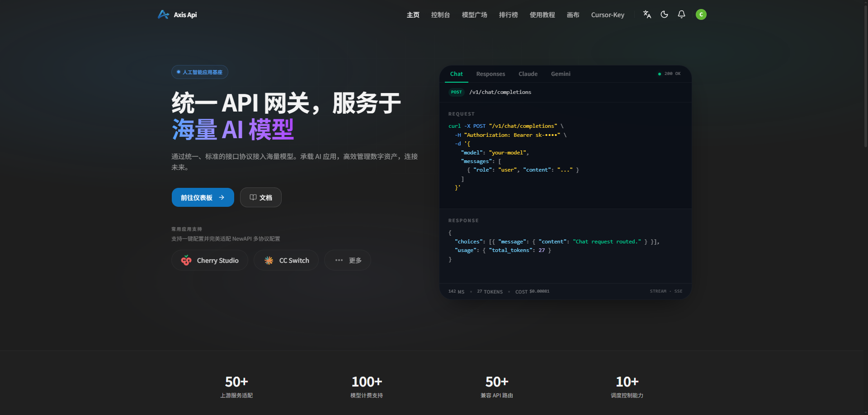868x415 pixels.
Task: Click the /v1/chat/completions endpoint path
Action: coord(500,92)
